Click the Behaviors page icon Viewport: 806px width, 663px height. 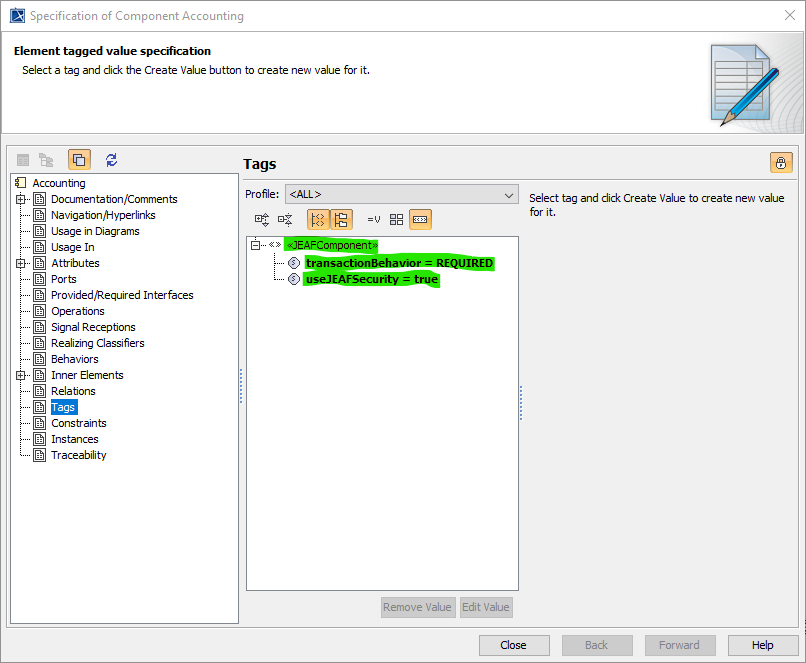pyautogui.click(x=40, y=359)
